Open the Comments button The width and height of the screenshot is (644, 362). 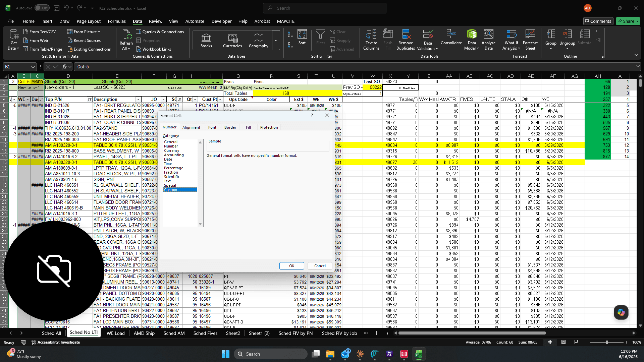598,21
